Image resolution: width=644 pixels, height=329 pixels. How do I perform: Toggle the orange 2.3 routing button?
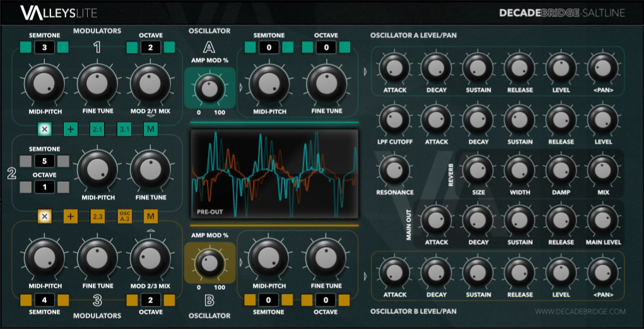97,217
